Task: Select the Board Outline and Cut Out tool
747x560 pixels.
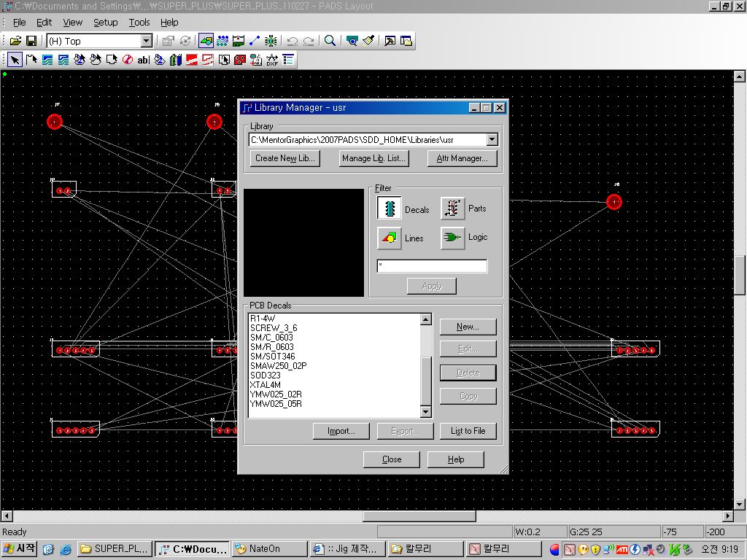Action: [112, 60]
